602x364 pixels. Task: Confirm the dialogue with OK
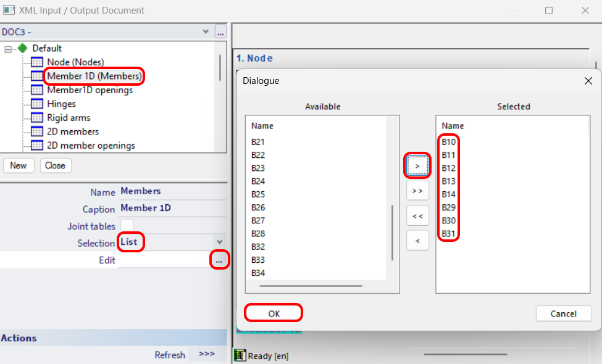coord(274,313)
